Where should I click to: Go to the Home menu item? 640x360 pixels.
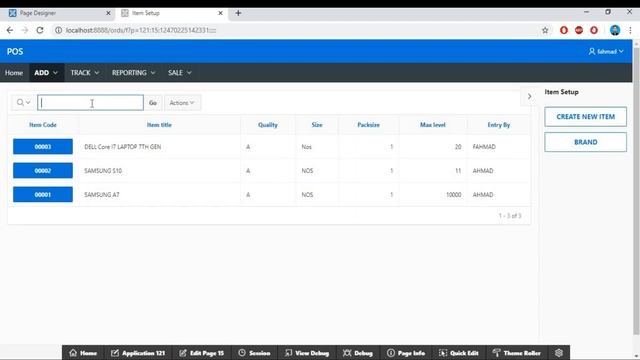[x=14, y=73]
